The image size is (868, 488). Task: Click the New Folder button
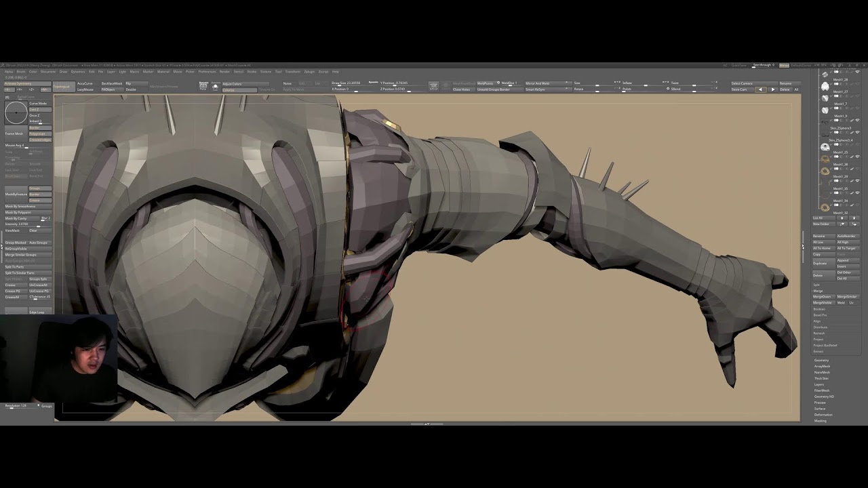(x=824, y=224)
